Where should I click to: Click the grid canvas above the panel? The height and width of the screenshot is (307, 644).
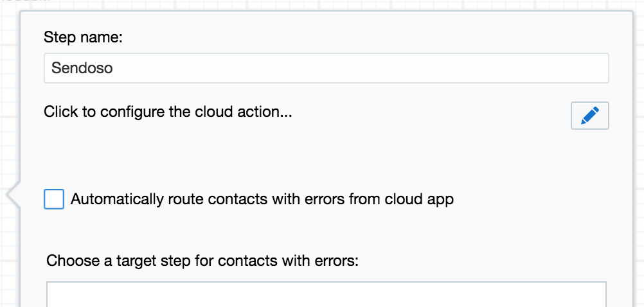[x=321, y=4]
